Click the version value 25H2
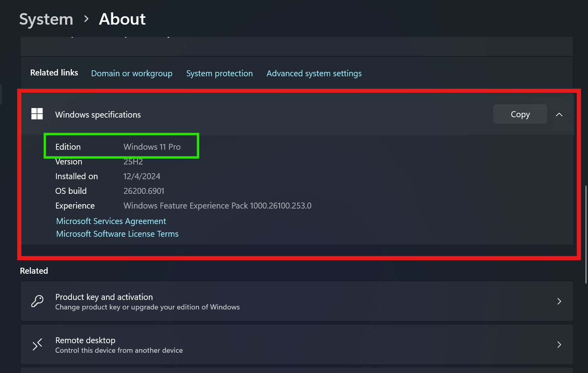The image size is (588, 373). coord(133,162)
